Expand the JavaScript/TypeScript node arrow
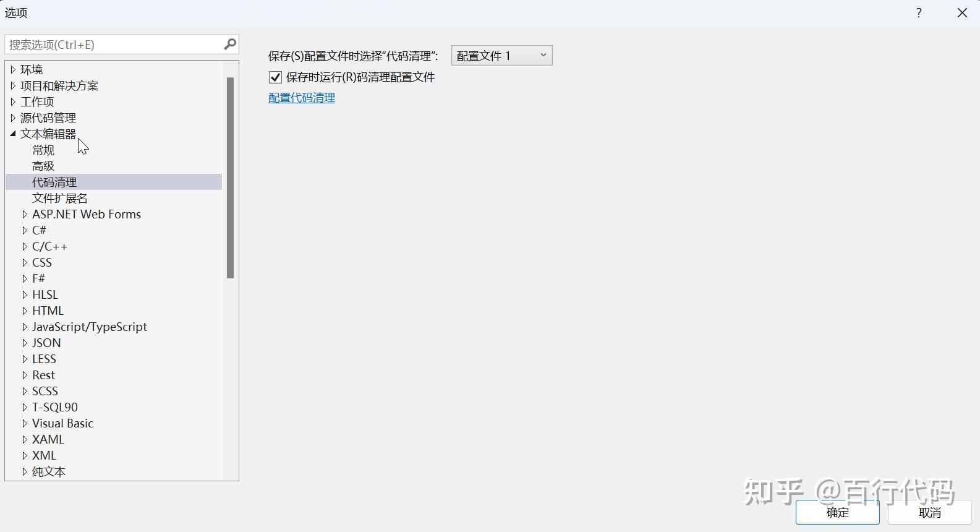 pyautogui.click(x=25, y=327)
